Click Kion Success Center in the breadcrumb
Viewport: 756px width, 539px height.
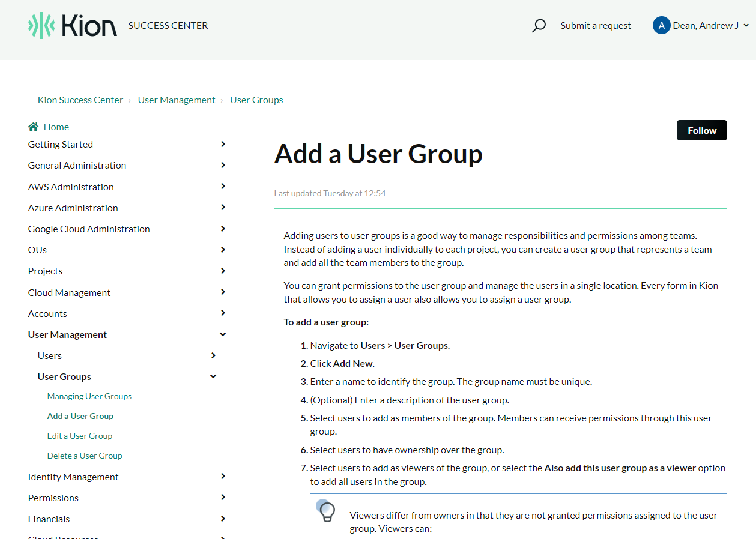coord(80,100)
